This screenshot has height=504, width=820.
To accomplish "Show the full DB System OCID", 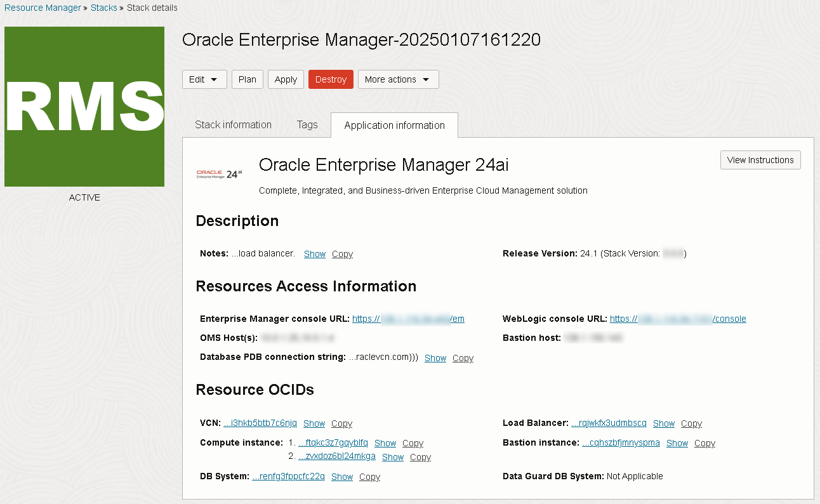I will tap(342, 477).
